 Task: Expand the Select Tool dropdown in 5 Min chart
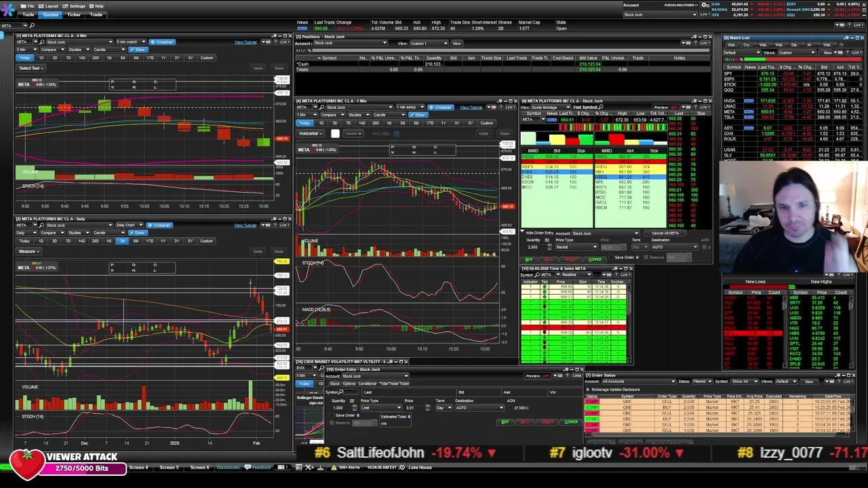(30, 68)
